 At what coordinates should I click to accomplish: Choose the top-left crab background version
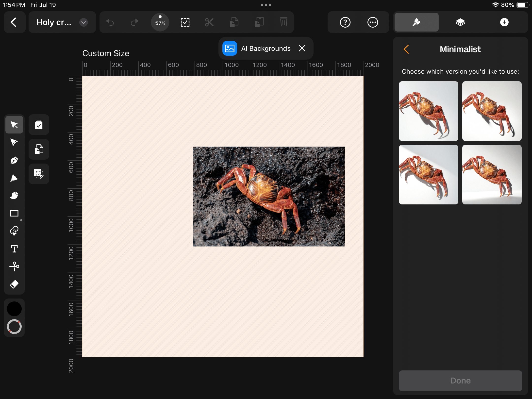(429, 111)
